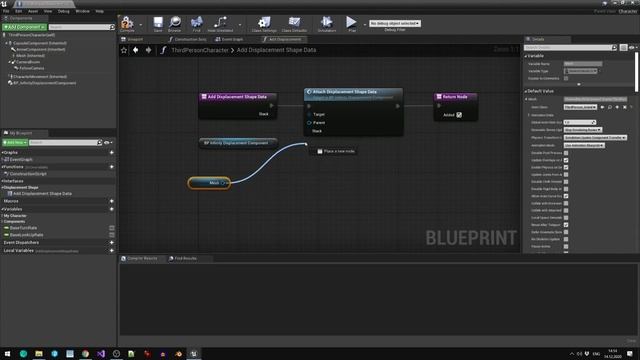This screenshot has height=360, width=640.
Task: Switch to the Construction Script tab
Action: (x=188, y=39)
